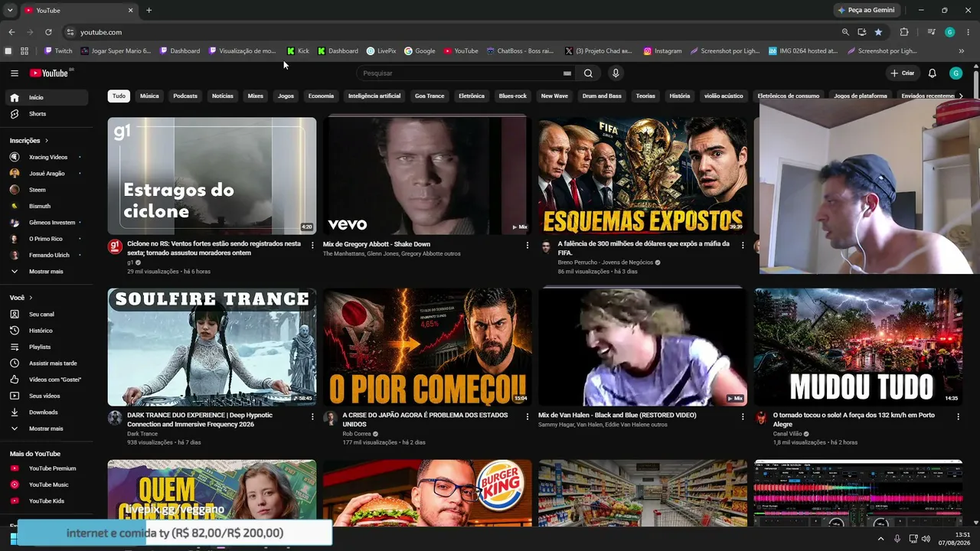The width and height of the screenshot is (980, 551).
Task: Open the Inscrições section header
Action: pyautogui.click(x=29, y=141)
